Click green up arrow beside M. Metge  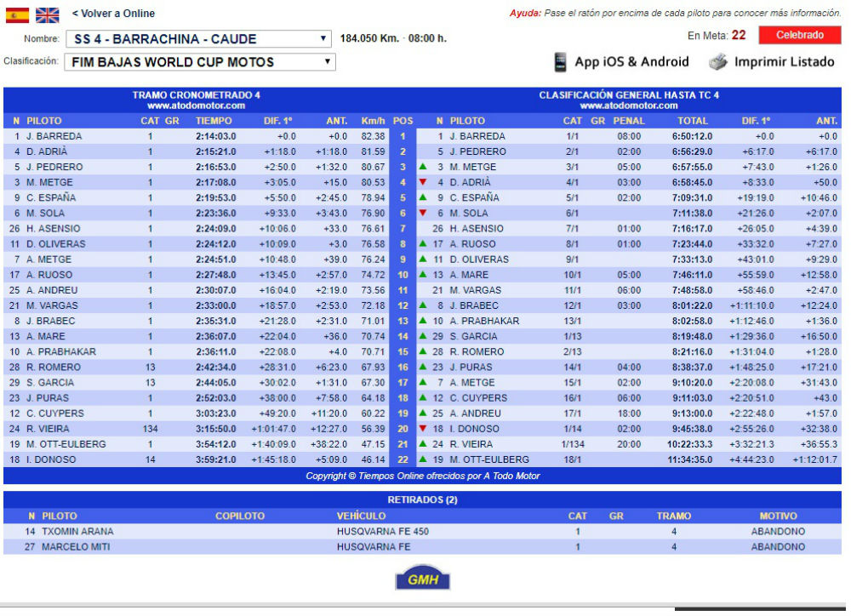(x=423, y=167)
